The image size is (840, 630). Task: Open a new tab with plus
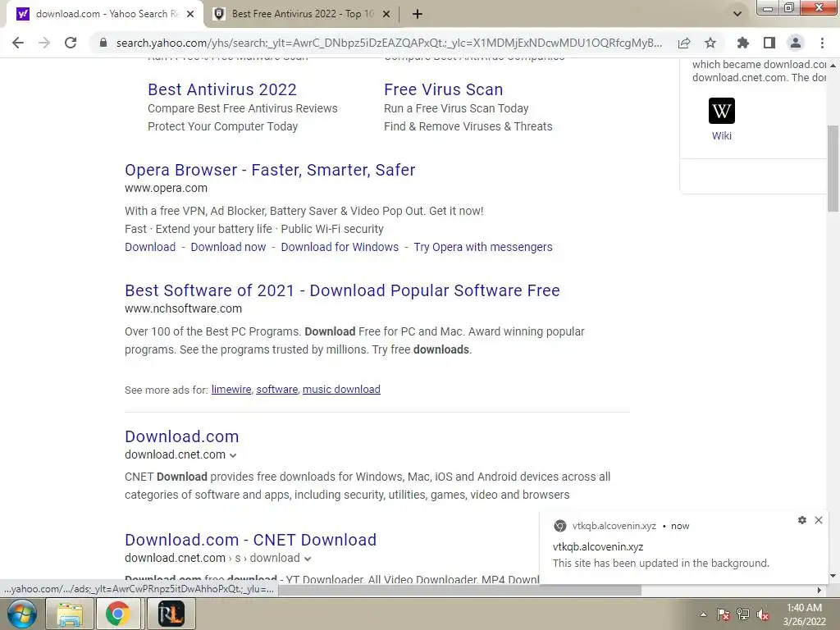(x=418, y=15)
